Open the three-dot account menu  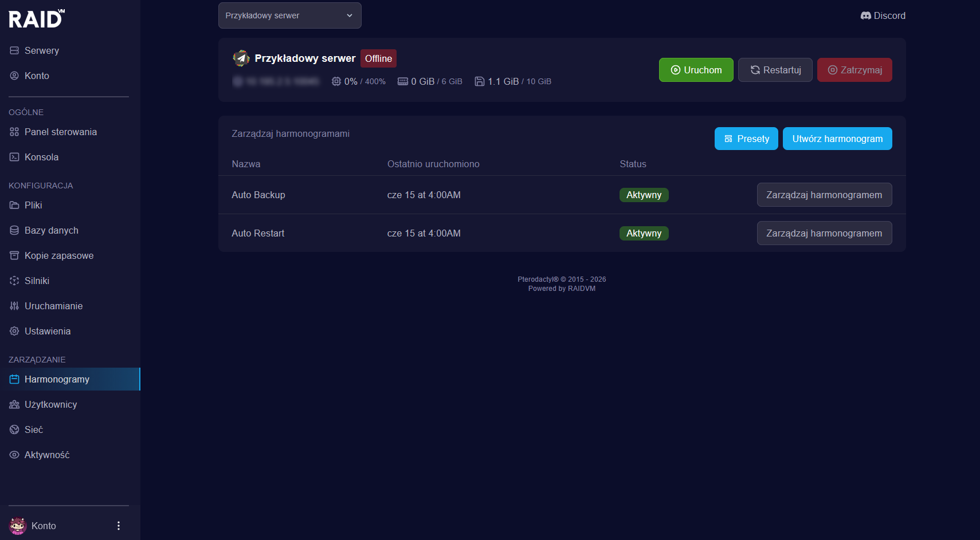pos(119,526)
